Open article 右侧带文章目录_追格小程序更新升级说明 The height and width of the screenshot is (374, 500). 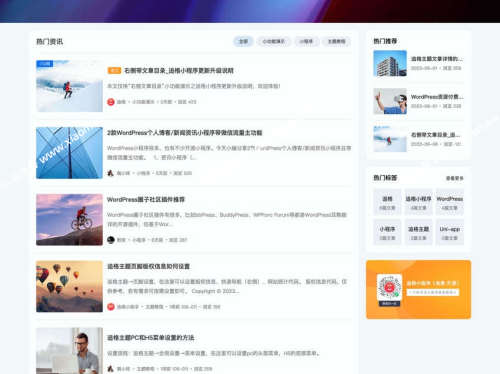(179, 70)
